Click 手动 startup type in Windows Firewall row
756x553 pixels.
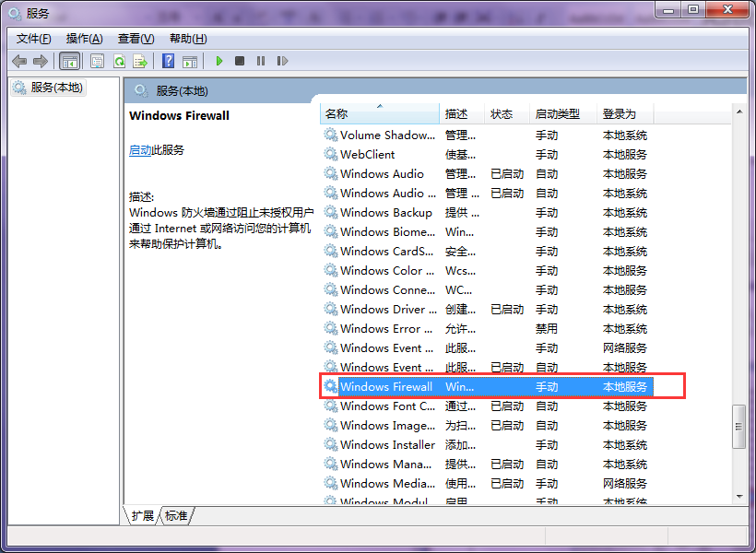(x=547, y=386)
